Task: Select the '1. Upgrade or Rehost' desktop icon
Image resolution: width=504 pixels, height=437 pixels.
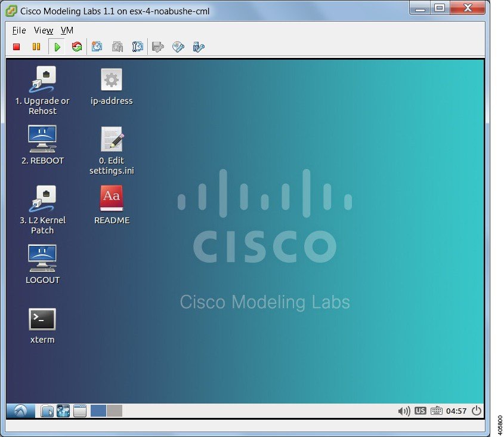Action: (x=42, y=91)
